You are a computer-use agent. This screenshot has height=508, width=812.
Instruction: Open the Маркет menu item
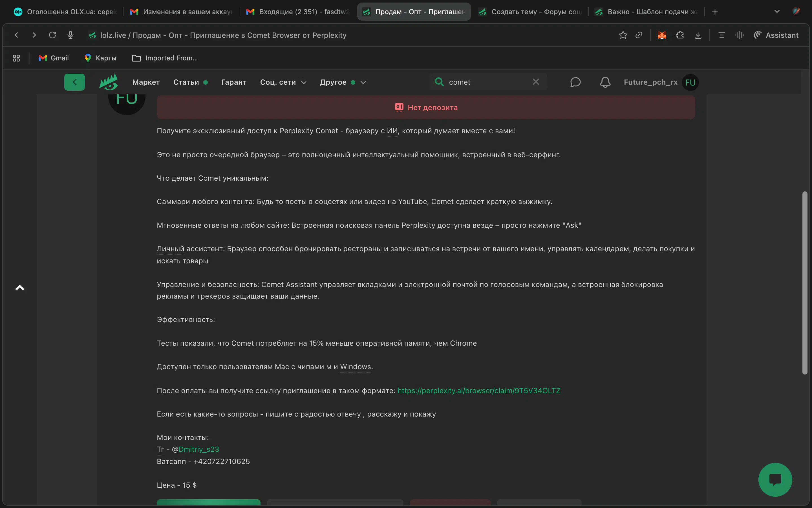click(146, 82)
